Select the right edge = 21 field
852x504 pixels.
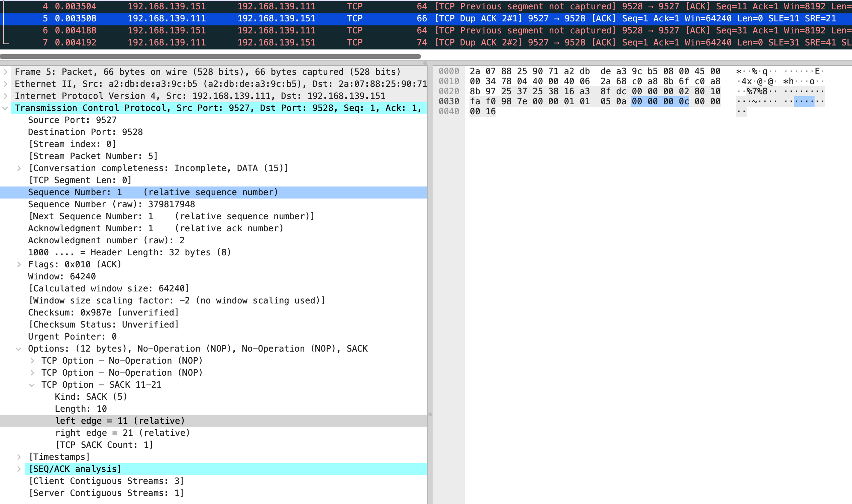tap(122, 433)
